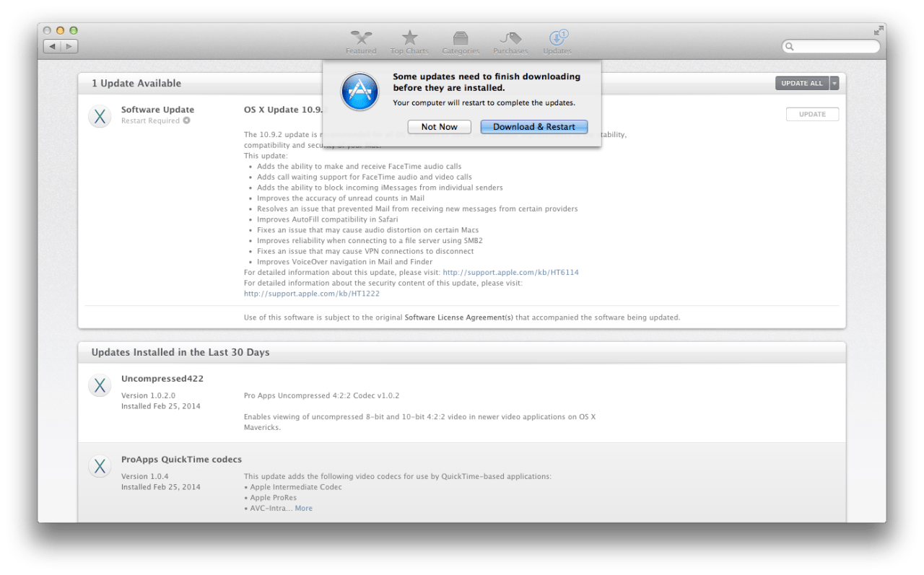Click the green zoom window button
This screenshot has width=924, height=575.
click(74, 30)
